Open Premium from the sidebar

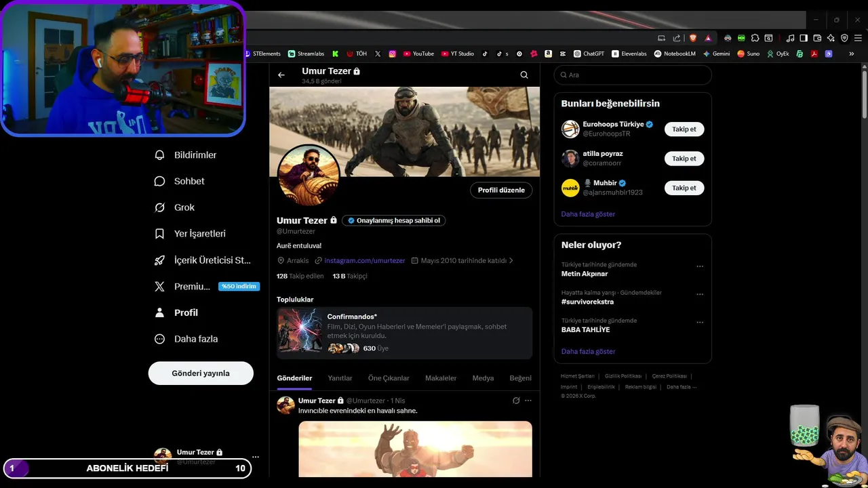tap(206, 287)
